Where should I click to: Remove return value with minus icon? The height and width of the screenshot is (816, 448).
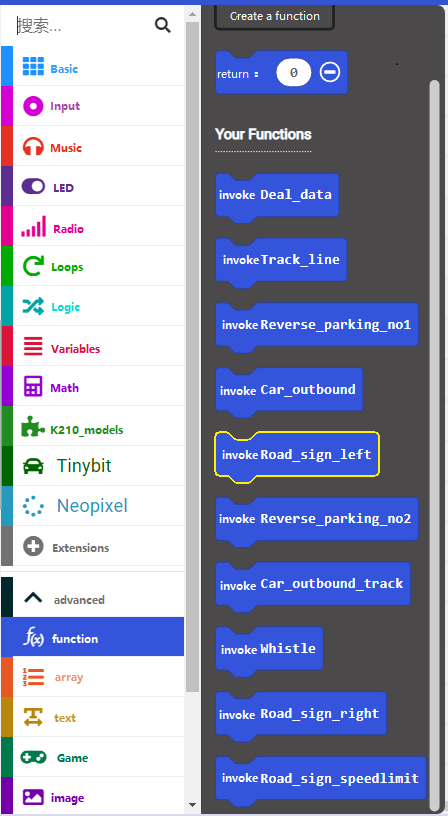coord(330,72)
